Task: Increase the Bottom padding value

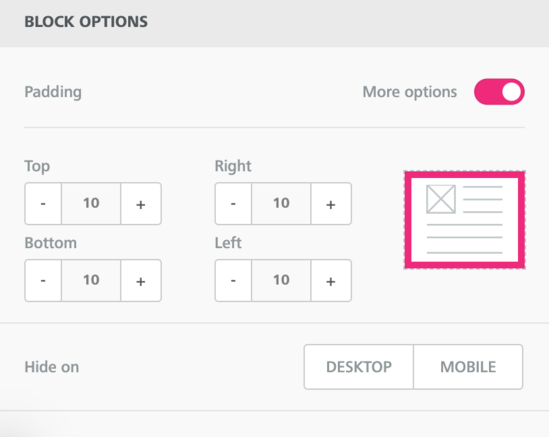Action: coord(141,280)
